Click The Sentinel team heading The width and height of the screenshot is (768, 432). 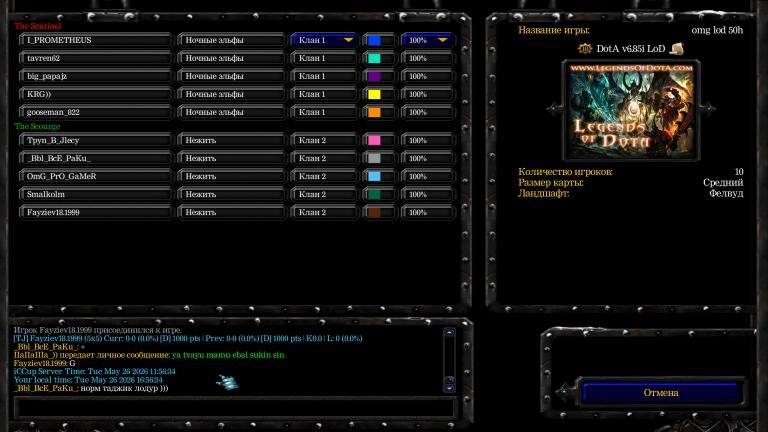(38, 26)
